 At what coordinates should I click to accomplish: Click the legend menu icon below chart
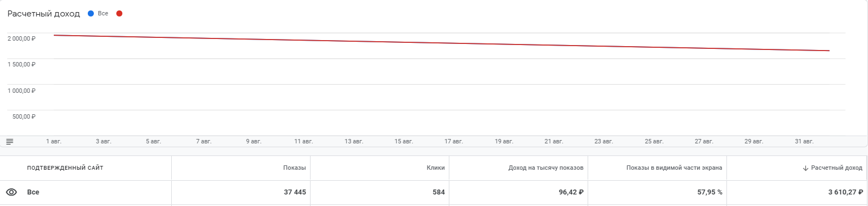pos(9,142)
